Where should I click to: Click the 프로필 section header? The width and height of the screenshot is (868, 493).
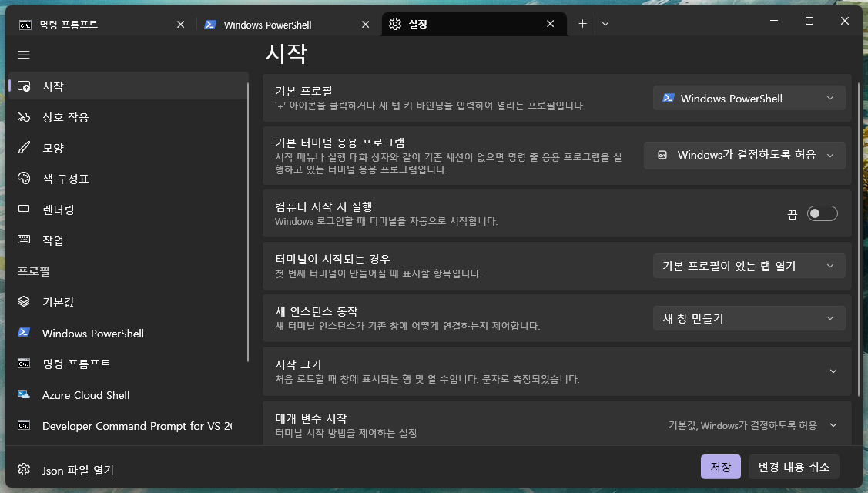click(x=34, y=271)
